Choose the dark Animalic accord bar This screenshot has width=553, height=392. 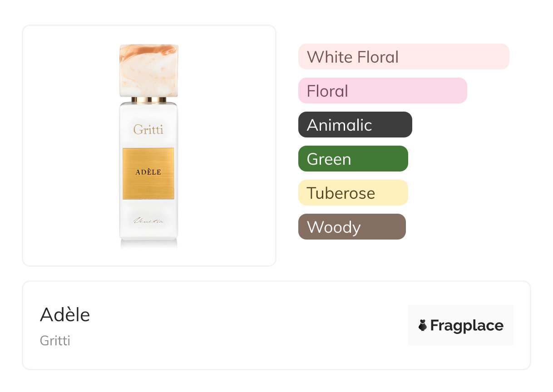355,125
